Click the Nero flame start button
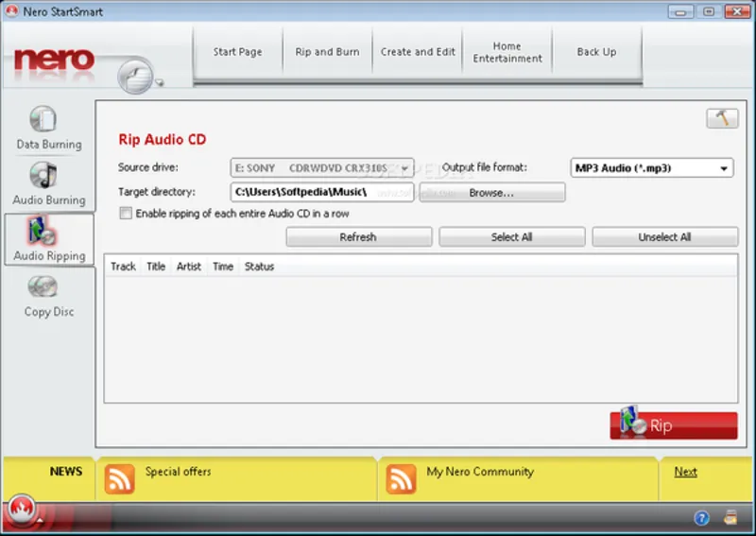Image resolution: width=756 pixels, height=536 pixels. click(21, 509)
